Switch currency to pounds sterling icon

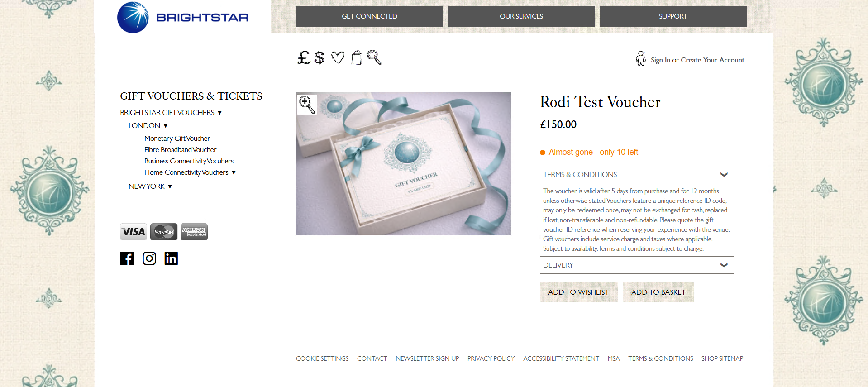point(303,57)
